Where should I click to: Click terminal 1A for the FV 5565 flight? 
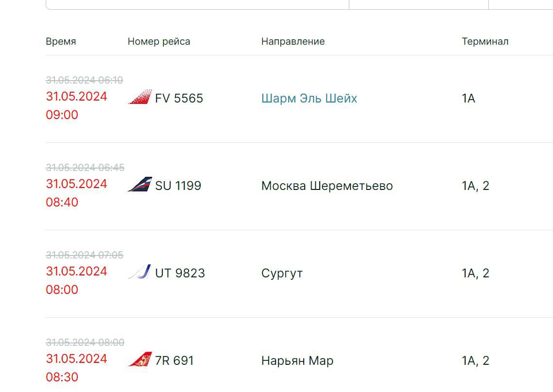(x=468, y=99)
